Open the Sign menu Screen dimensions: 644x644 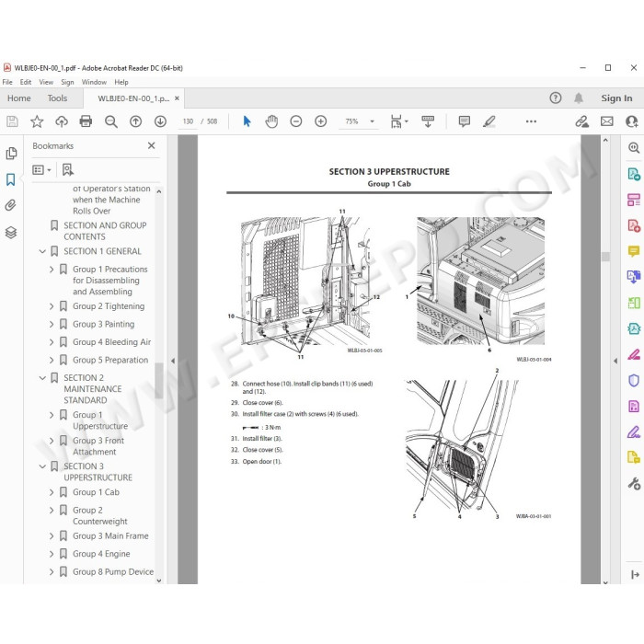point(67,82)
